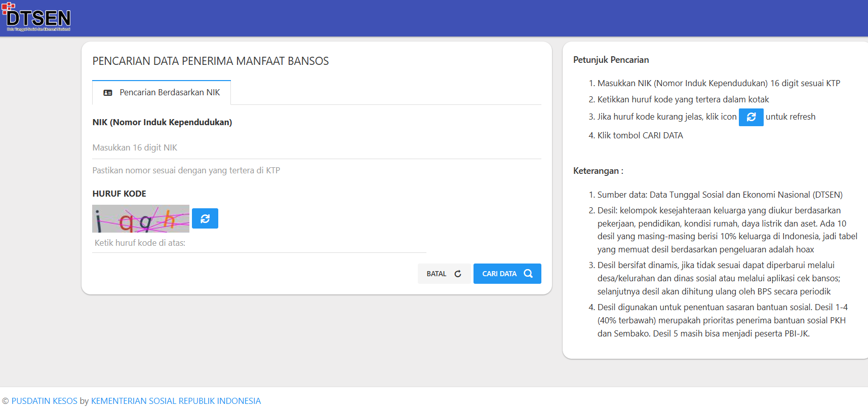868x412 pixels.
Task: Click the refresh icon in Petunjuk Pencarian
Action: click(x=751, y=117)
